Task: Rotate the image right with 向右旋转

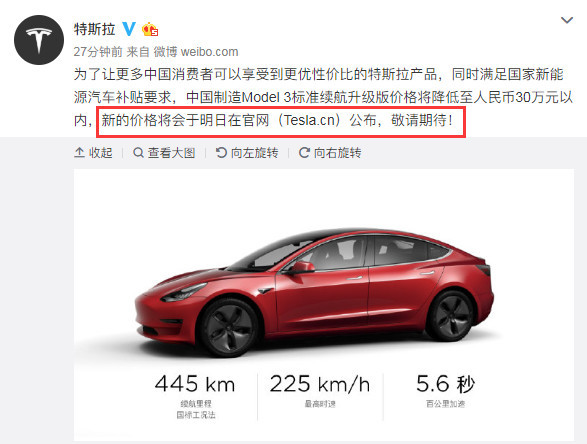Action: coord(330,153)
